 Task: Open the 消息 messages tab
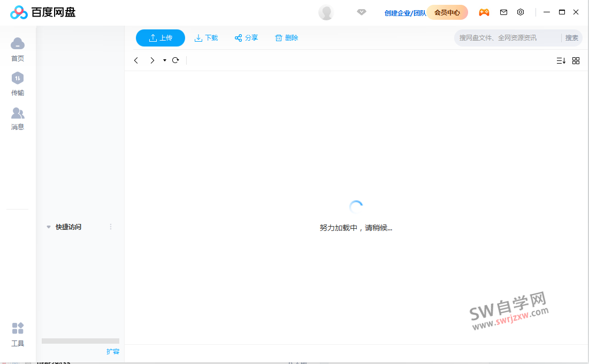coord(18,118)
